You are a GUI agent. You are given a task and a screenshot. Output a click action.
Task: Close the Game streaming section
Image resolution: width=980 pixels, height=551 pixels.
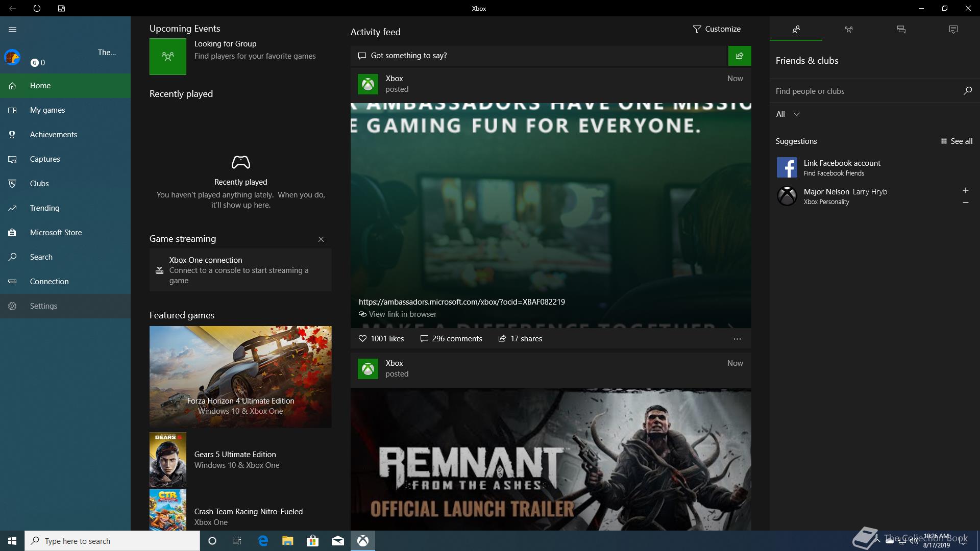pos(321,239)
